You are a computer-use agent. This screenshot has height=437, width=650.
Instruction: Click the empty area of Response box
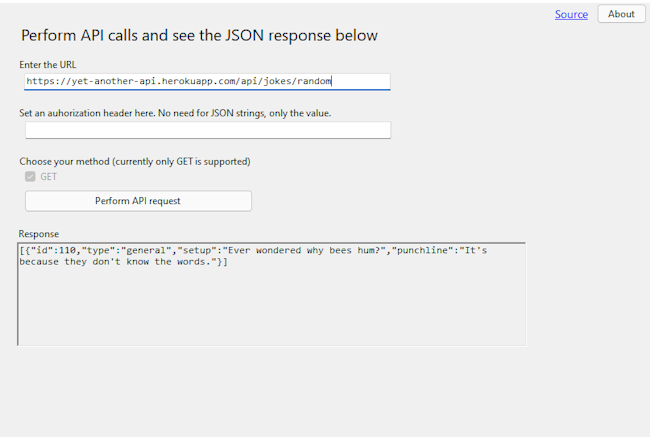272,307
